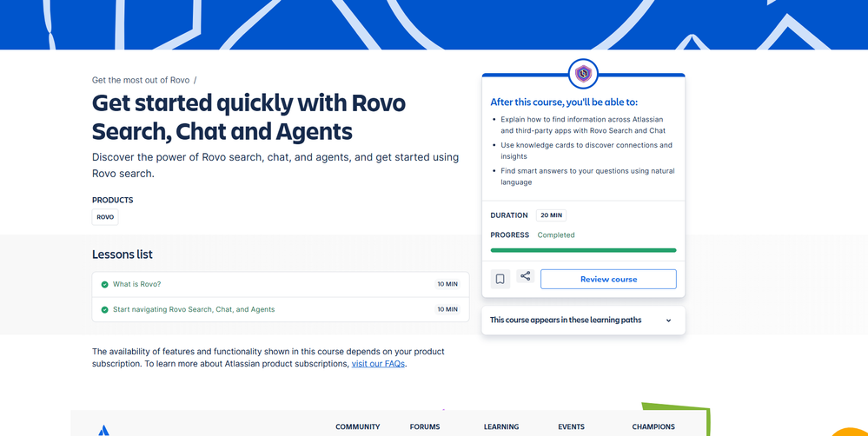
Task: Click the Atlassian logo in the footer
Action: [x=103, y=429]
